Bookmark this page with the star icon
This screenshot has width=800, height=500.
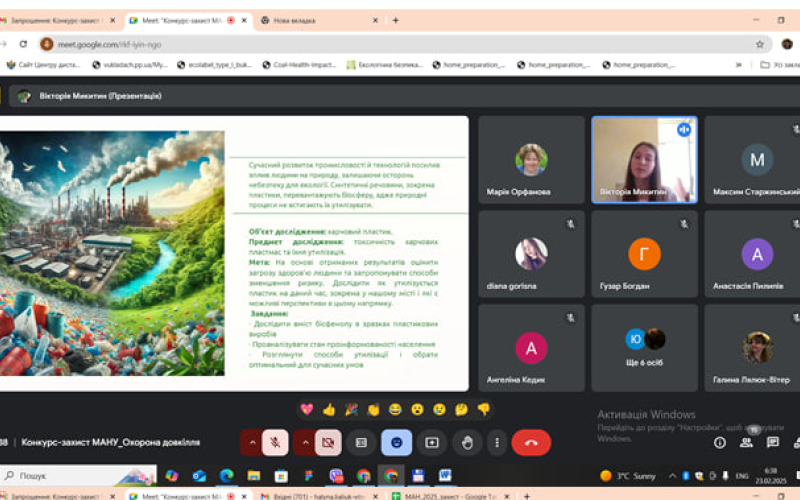click(x=760, y=44)
